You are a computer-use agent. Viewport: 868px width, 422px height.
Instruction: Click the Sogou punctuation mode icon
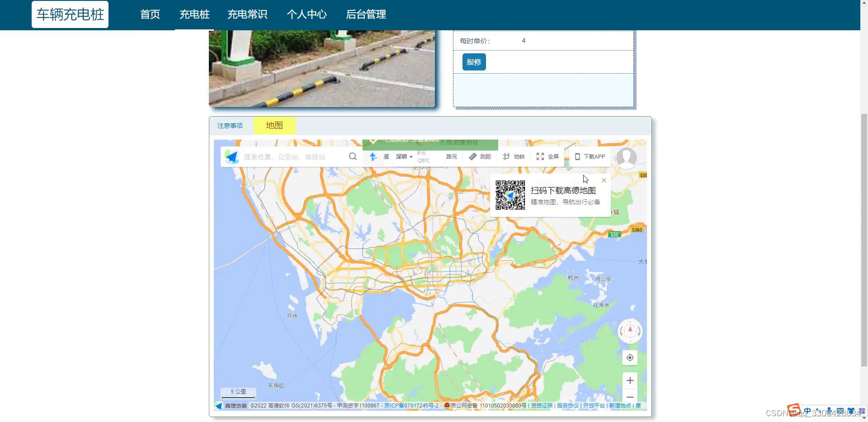(x=818, y=411)
